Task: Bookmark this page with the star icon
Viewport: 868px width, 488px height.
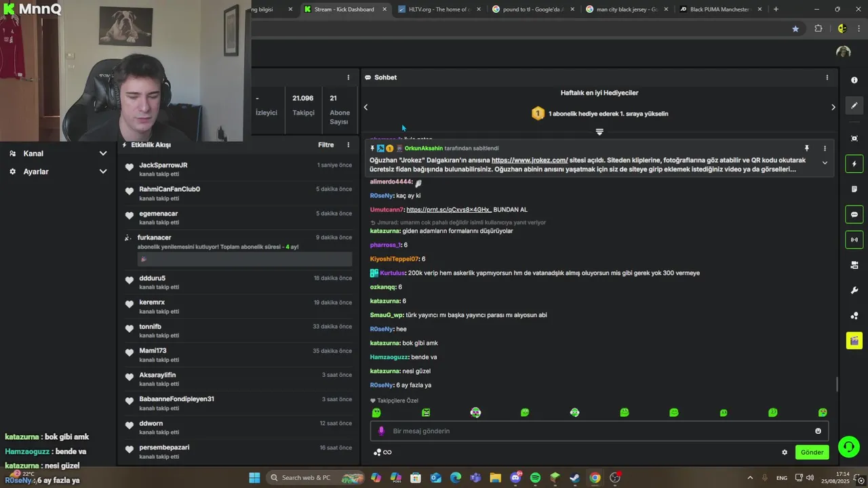Action: tap(795, 28)
